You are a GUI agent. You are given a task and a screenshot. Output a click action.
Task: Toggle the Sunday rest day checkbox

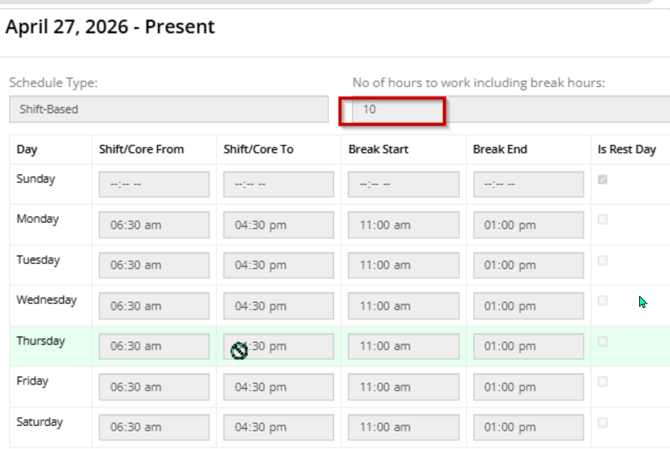coord(602,179)
